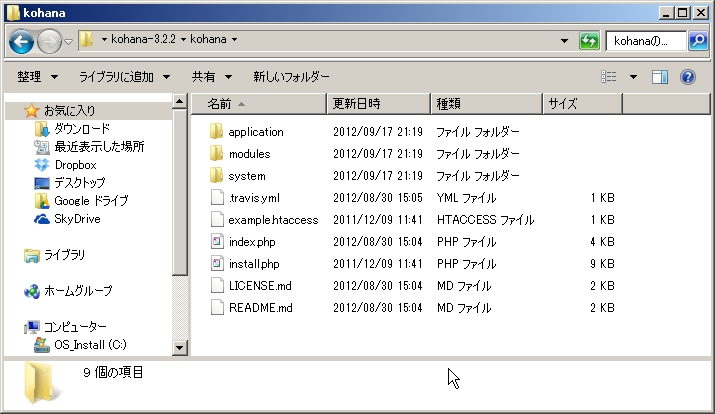Viewport: 715px width, 414px height.
Task: Select the modules folder icon
Action: tap(217, 153)
